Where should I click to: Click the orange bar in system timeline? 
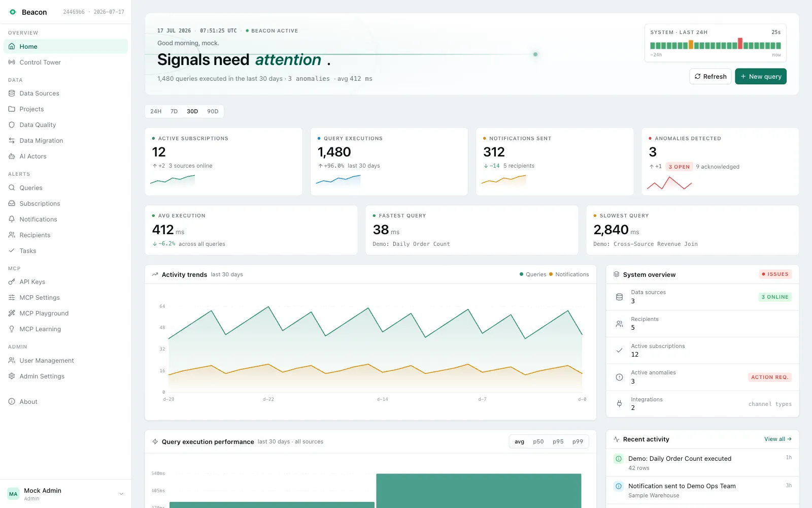point(691,45)
